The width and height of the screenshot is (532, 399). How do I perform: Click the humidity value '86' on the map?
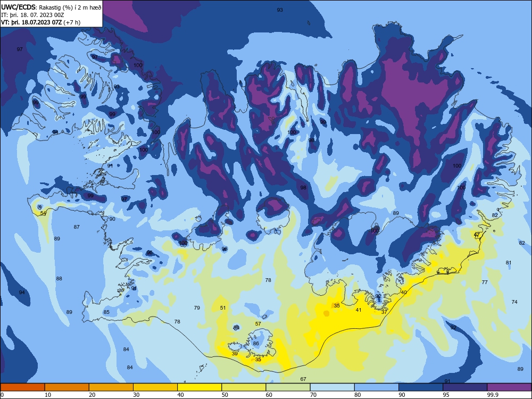point(256,343)
